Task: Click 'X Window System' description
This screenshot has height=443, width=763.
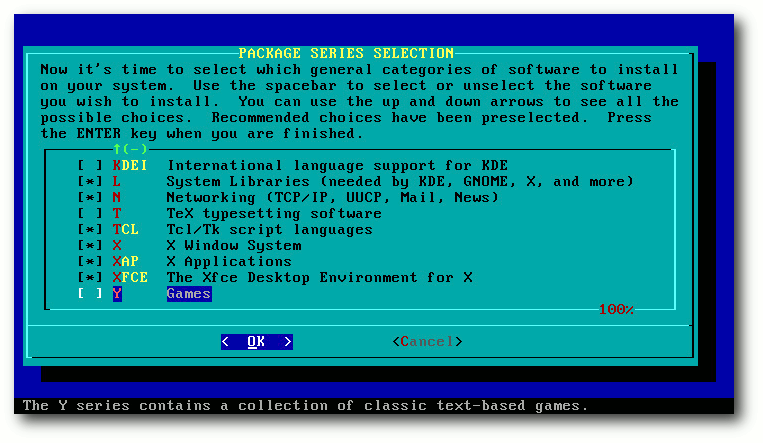Action: [234, 246]
